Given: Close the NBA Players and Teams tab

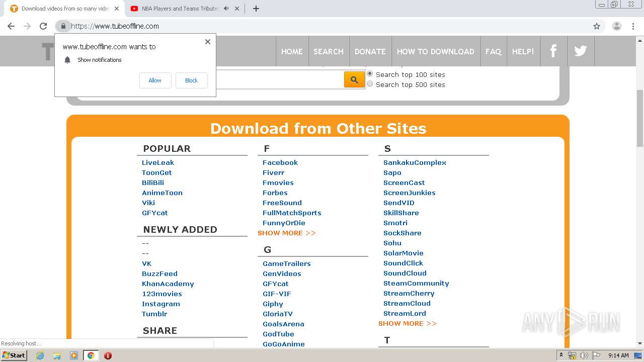Looking at the screenshot, I should click(x=237, y=9).
